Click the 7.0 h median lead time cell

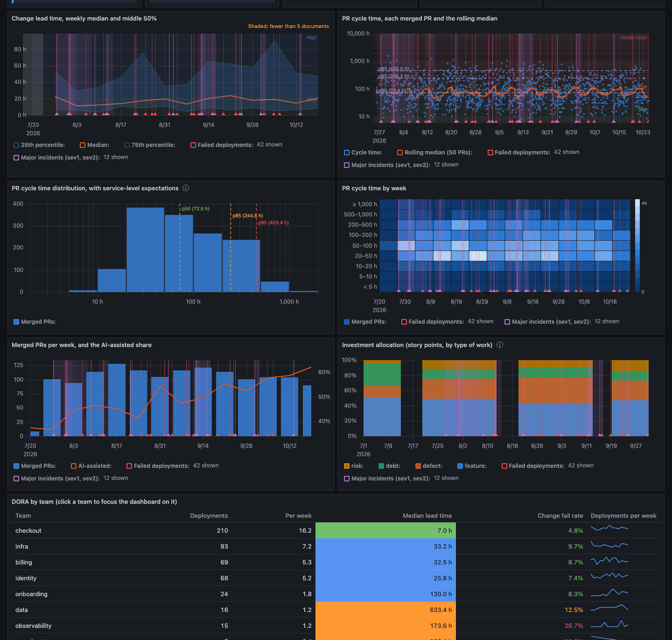(385, 530)
